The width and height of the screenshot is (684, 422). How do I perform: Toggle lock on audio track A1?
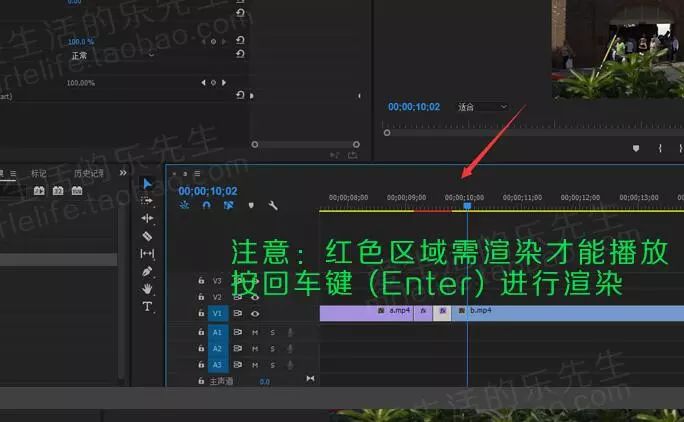click(x=201, y=332)
